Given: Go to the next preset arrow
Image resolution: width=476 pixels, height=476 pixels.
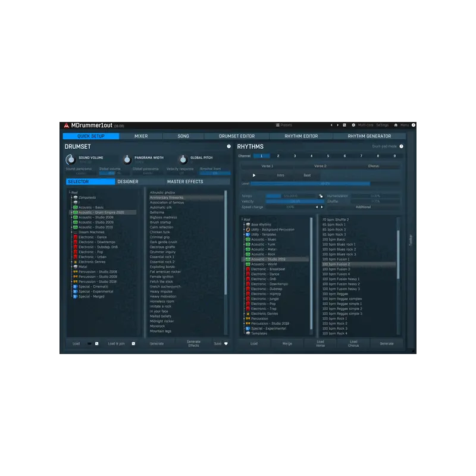Looking at the screenshot, I should coord(337,125).
